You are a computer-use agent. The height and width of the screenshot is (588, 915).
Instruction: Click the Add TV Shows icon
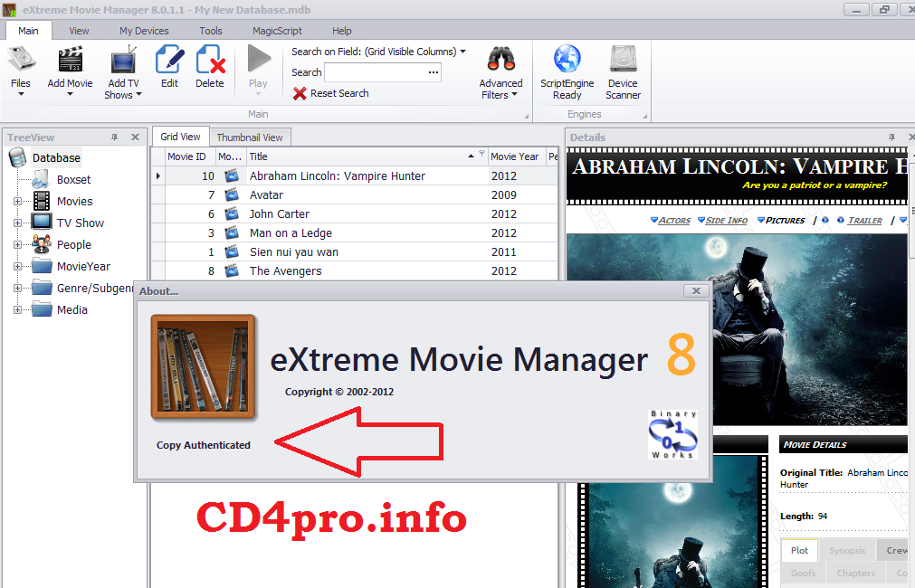(123, 61)
